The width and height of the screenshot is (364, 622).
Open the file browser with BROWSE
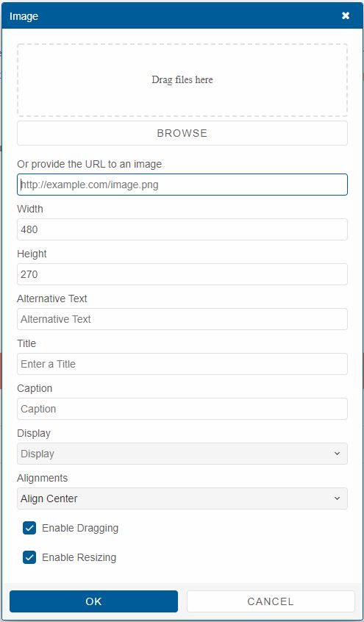pyautogui.click(x=182, y=133)
